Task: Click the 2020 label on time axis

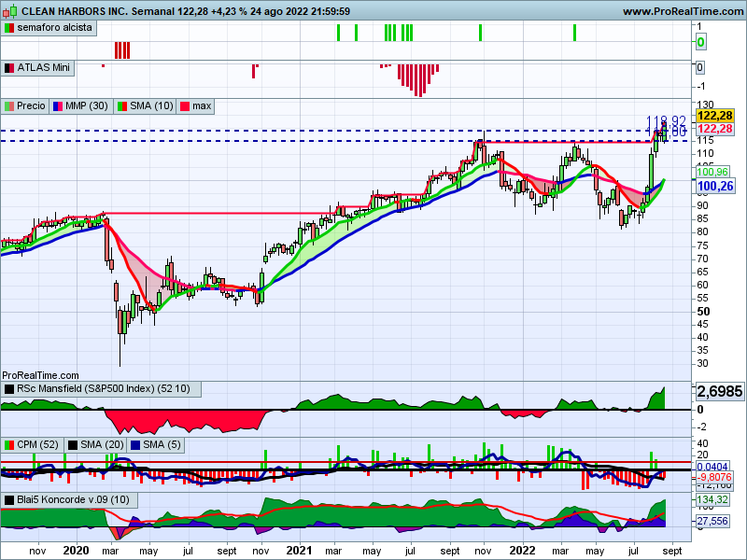Action: click(77, 551)
